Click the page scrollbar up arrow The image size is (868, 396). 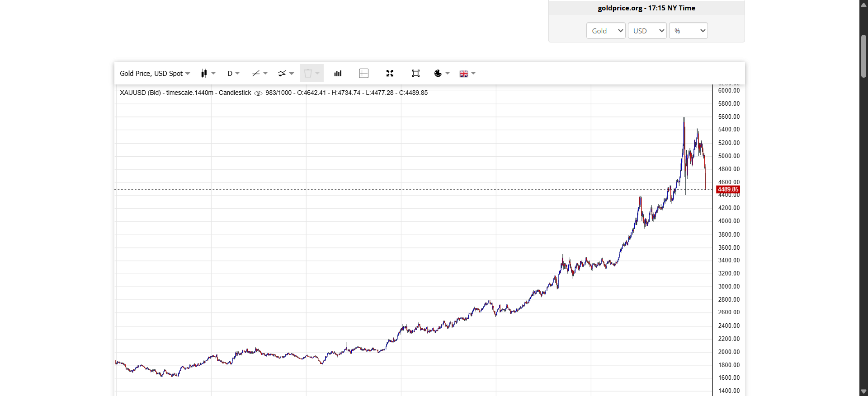pyautogui.click(x=863, y=4)
